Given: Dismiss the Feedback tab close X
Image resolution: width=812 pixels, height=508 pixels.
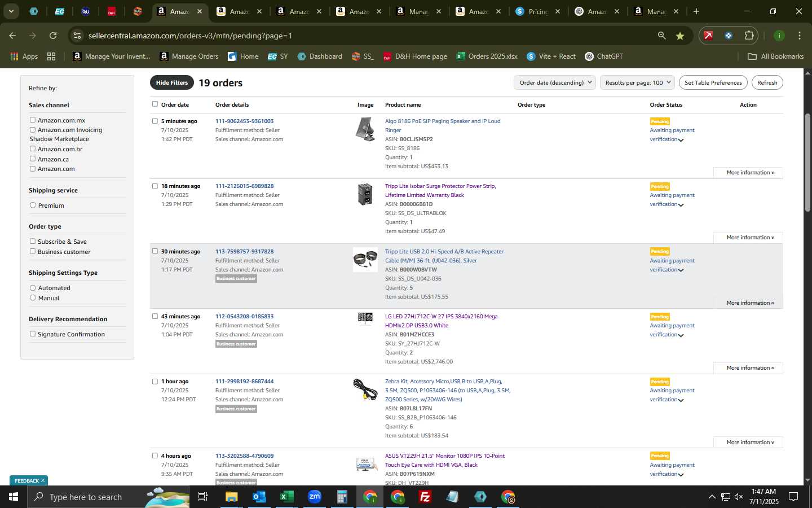Looking at the screenshot, I should pyautogui.click(x=43, y=480).
